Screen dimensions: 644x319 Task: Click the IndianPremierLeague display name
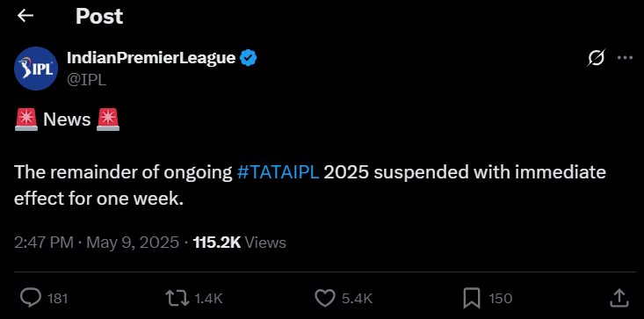(151, 58)
